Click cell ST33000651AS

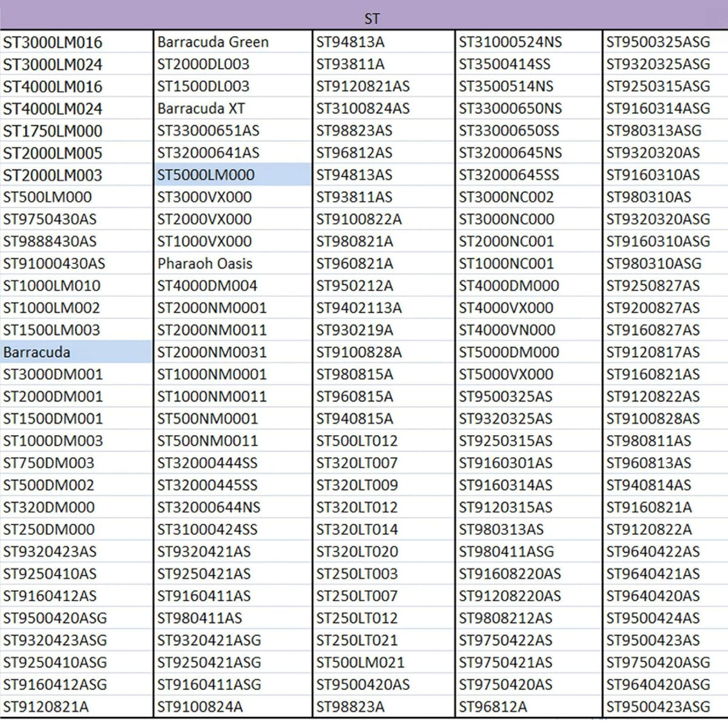coord(234,130)
